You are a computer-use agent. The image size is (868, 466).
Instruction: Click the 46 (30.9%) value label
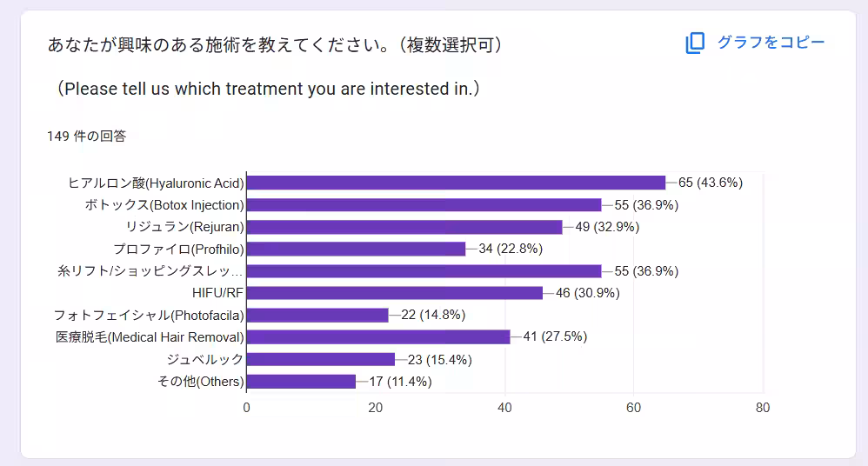click(x=587, y=293)
